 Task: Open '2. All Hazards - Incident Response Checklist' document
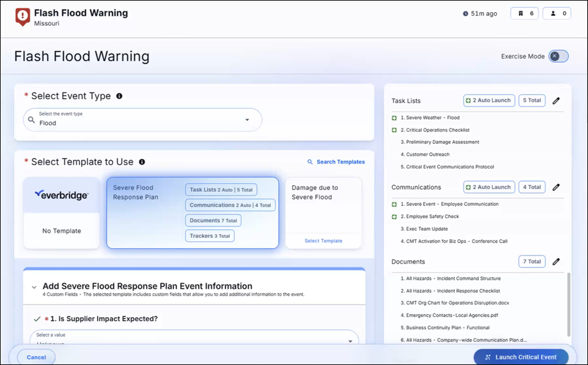450,291
